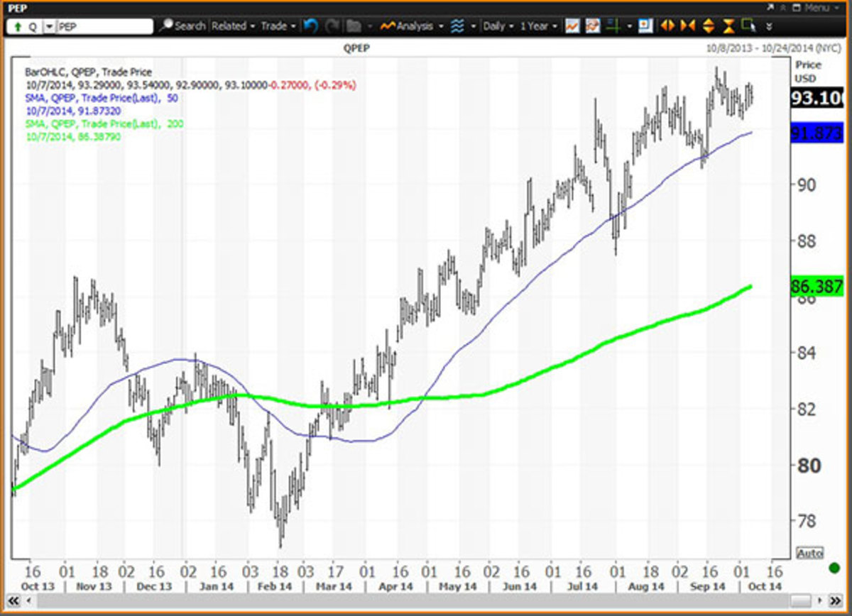
Task: Click the undo arrow in the toolbar
Action: pos(310,26)
